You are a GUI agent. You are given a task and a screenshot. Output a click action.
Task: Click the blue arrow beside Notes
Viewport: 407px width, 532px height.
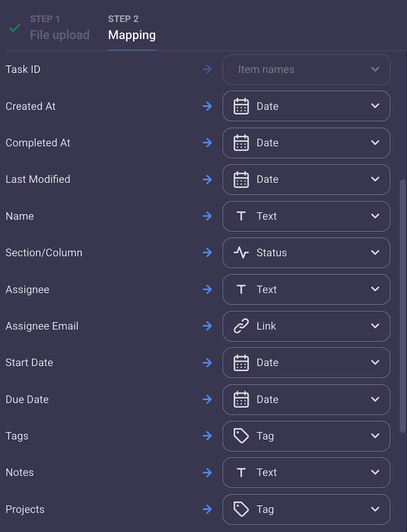pos(207,473)
